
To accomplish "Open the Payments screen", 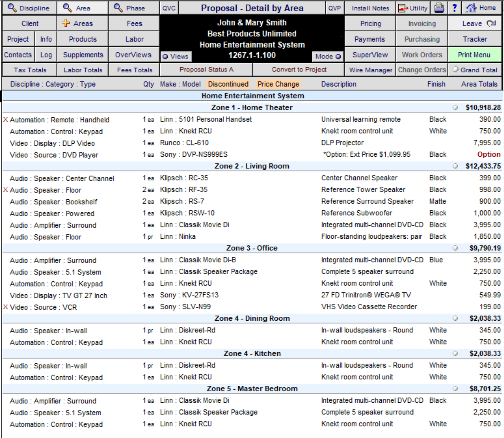I will point(370,39).
